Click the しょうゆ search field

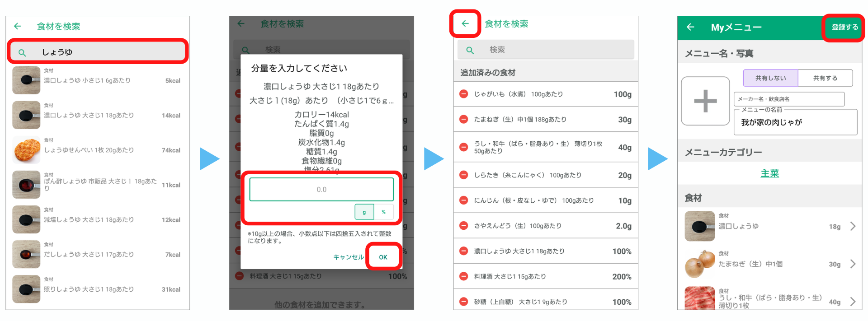(x=98, y=51)
